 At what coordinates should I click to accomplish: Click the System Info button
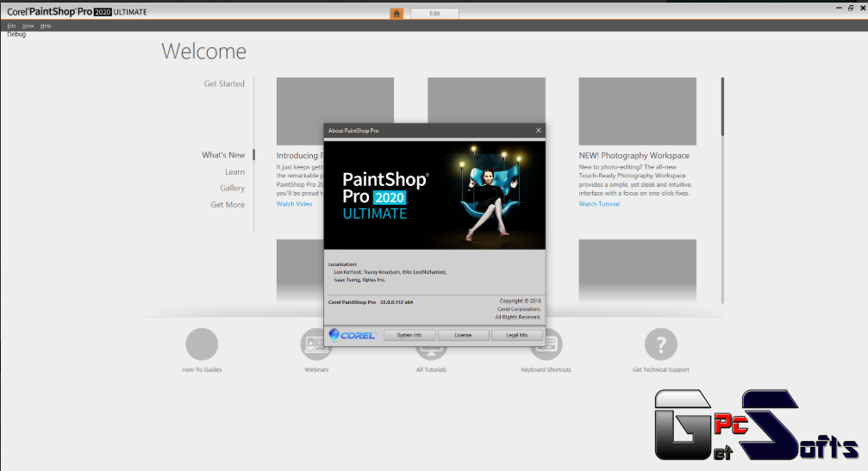(x=409, y=335)
